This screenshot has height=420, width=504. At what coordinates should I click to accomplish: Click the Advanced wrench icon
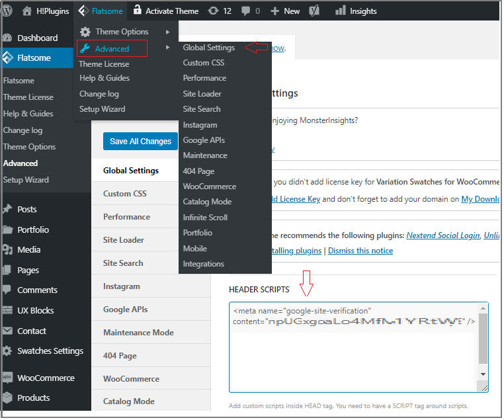click(x=85, y=48)
